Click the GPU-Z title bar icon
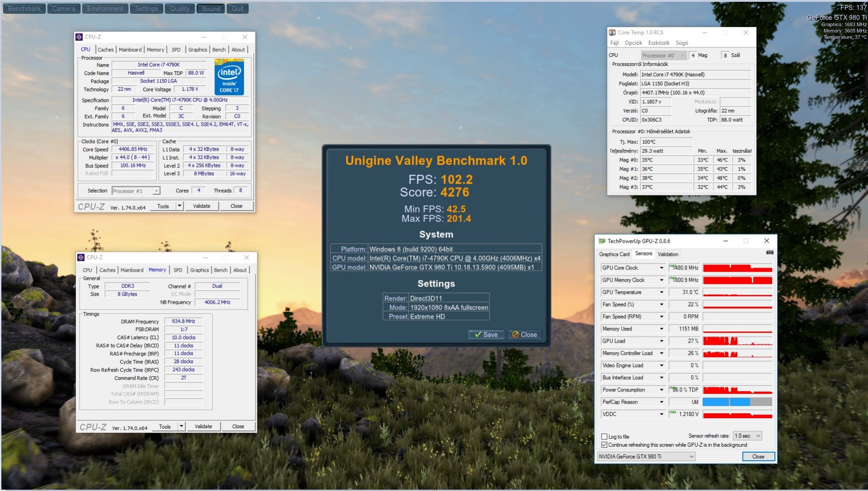The image size is (868, 491). [602, 241]
